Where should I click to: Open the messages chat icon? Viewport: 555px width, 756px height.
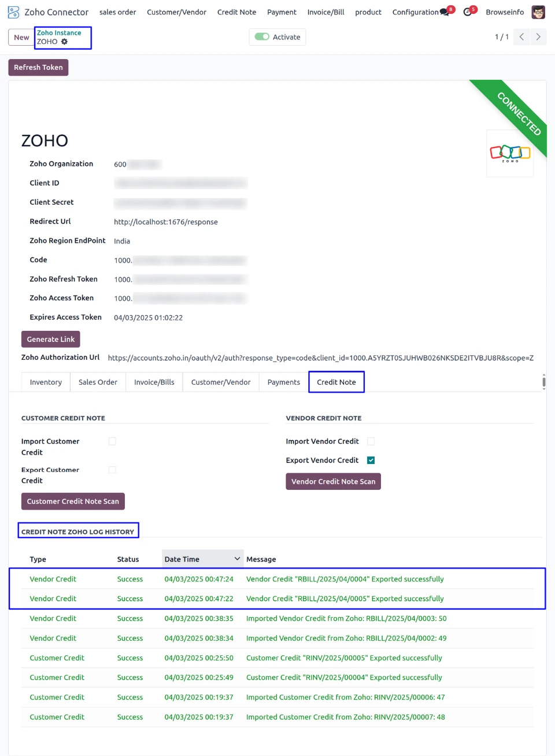click(444, 12)
